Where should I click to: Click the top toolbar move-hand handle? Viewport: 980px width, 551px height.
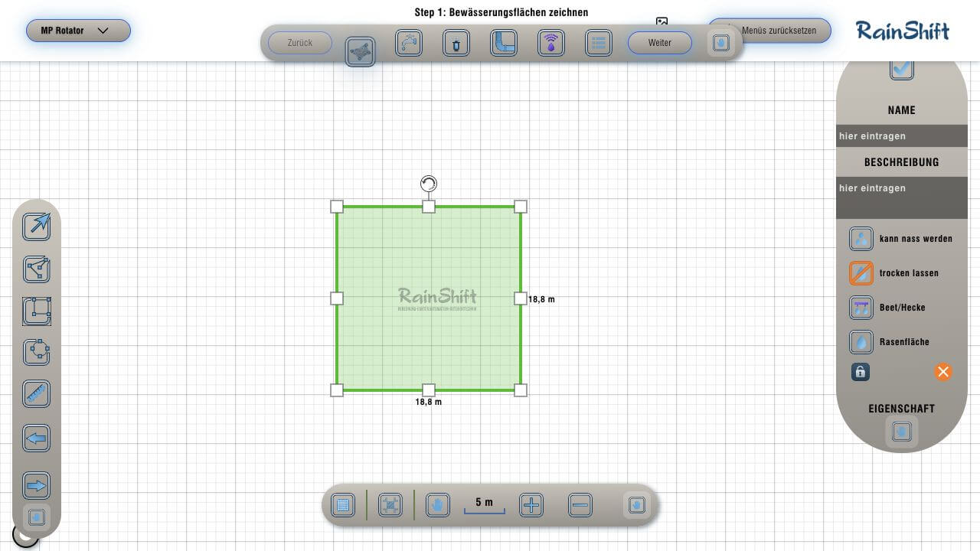pos(720,44)
